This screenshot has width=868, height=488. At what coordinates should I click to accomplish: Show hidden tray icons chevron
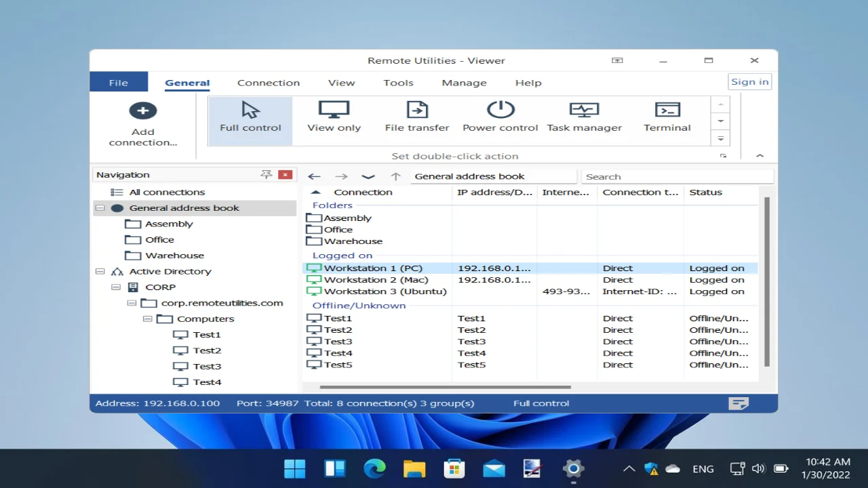[629, 468]
